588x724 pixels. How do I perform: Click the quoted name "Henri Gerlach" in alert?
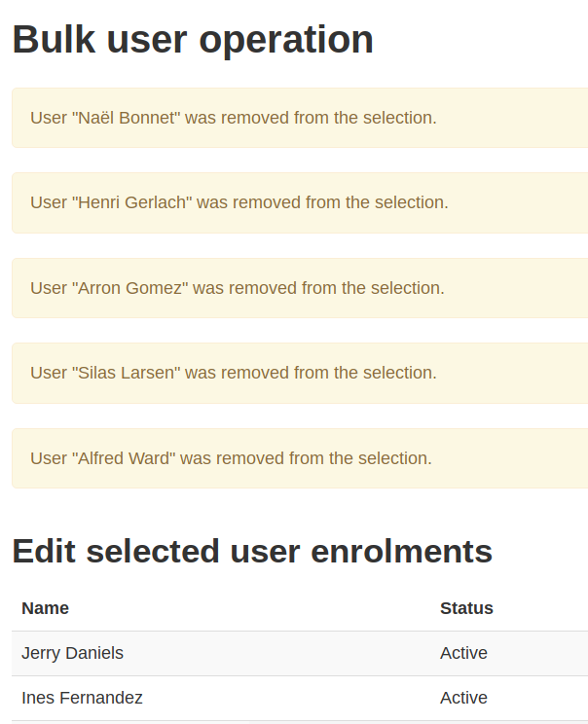tap(132, 202)
